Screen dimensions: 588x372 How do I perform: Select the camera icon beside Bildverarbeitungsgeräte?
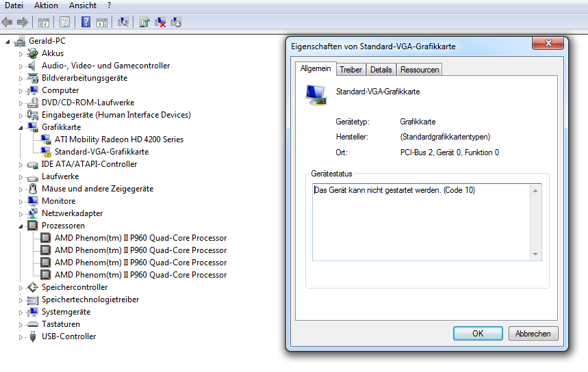33,78
